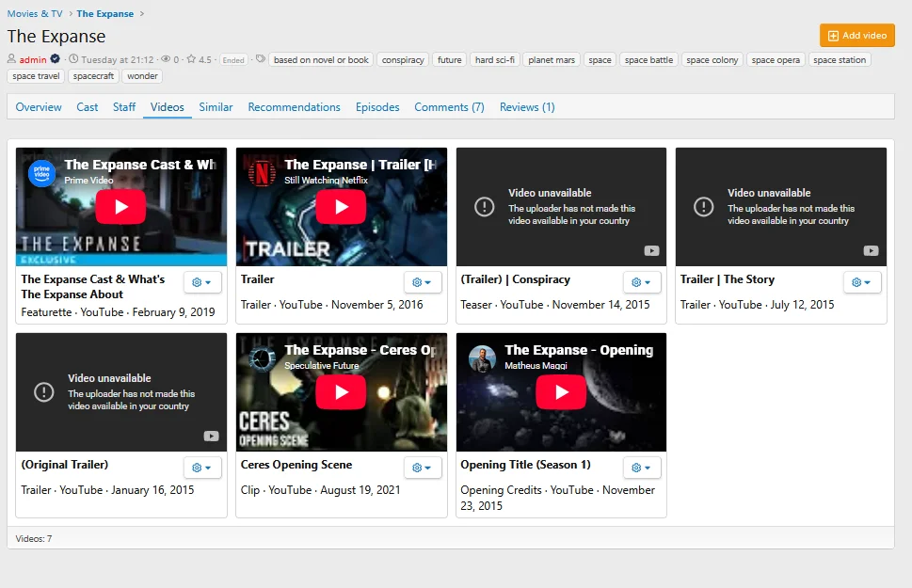Click the clock icon before Tuesday at 21:12
The image size is (912, 588).
point(73,58)
